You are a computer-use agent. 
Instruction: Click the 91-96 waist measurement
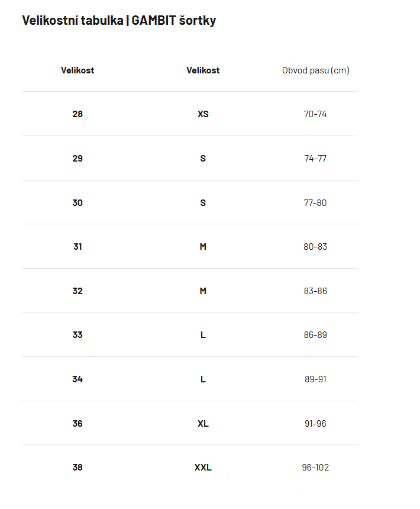click(315, 424)
